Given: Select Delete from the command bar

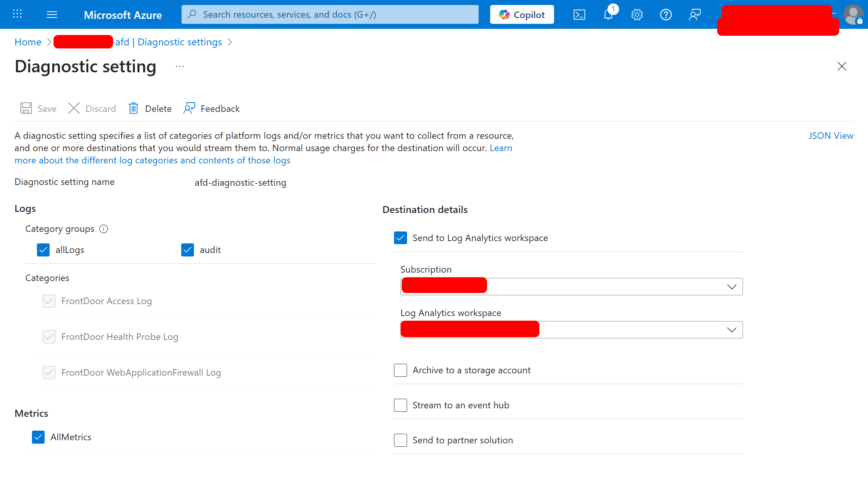Looking at the screenshot, I should (x=150, y=108).
